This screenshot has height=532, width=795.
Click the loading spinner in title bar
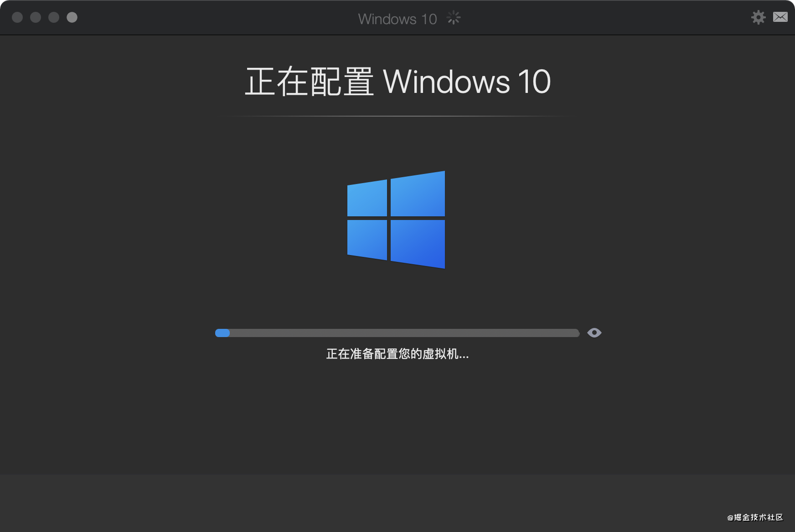(454, 18)
